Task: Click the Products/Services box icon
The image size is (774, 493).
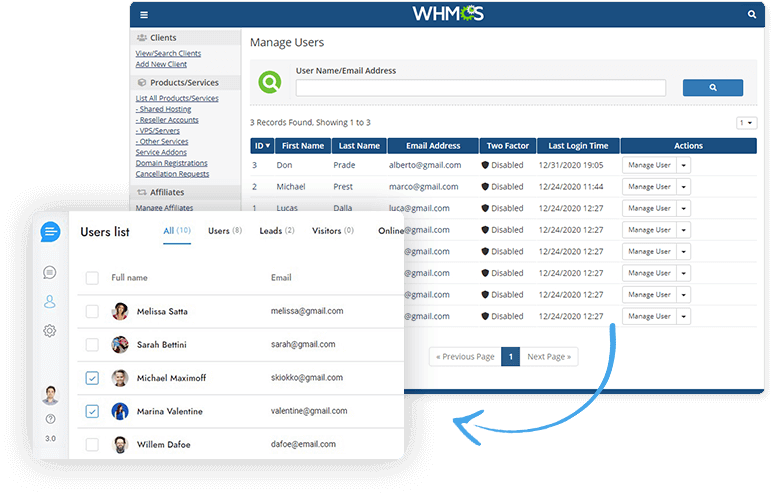Action: click(142, 82)
